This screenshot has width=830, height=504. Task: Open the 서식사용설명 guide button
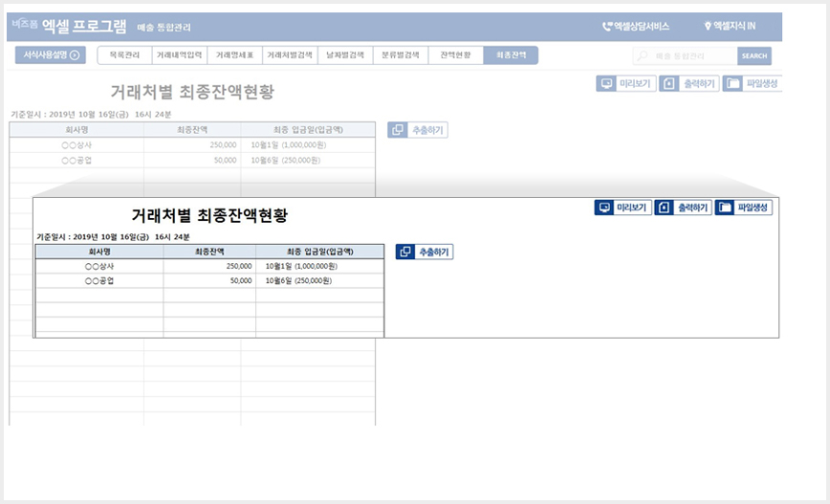[51, 55]
